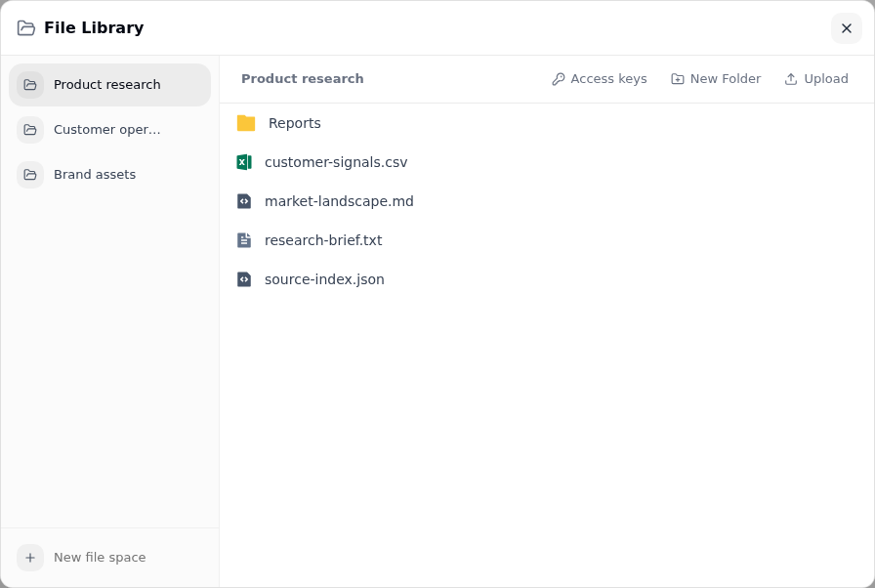Open the Reports folder name
The image size is (875, 588).
[295, 123]
